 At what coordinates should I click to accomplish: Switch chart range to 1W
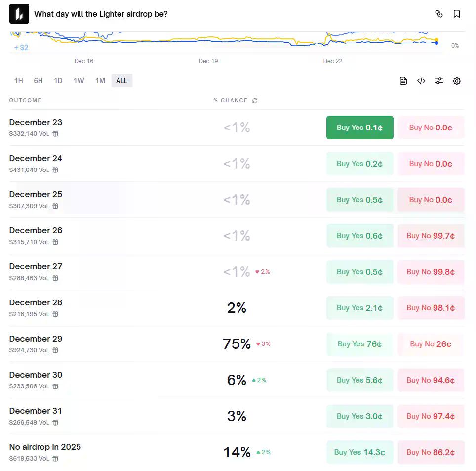[79, 81]
